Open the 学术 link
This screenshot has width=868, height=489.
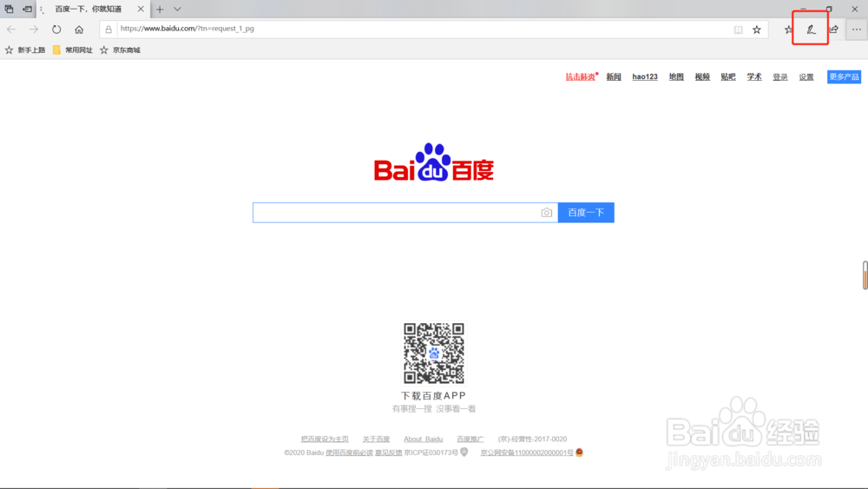[754, 77]
